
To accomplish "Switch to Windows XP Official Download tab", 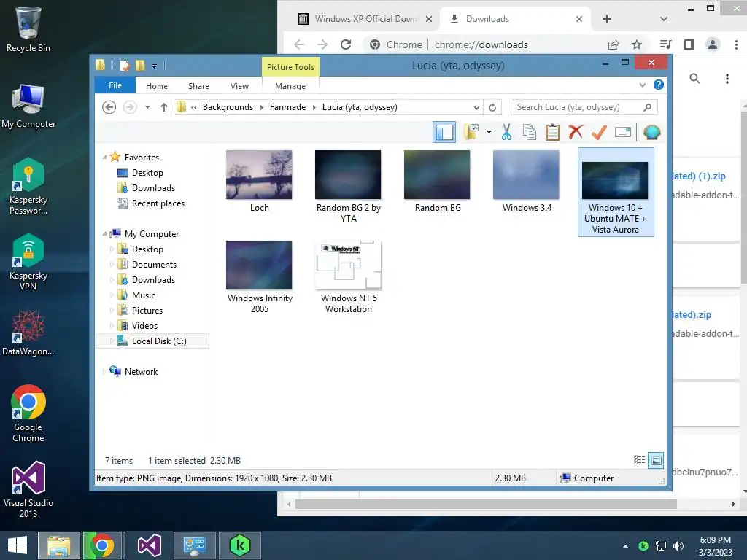I will click(x=365, y=19).
